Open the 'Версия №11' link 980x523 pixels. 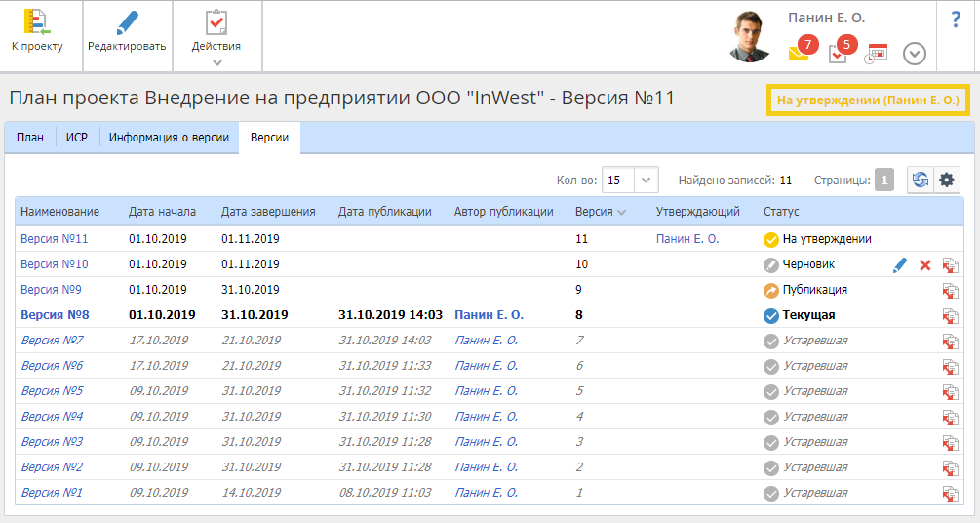55,238
